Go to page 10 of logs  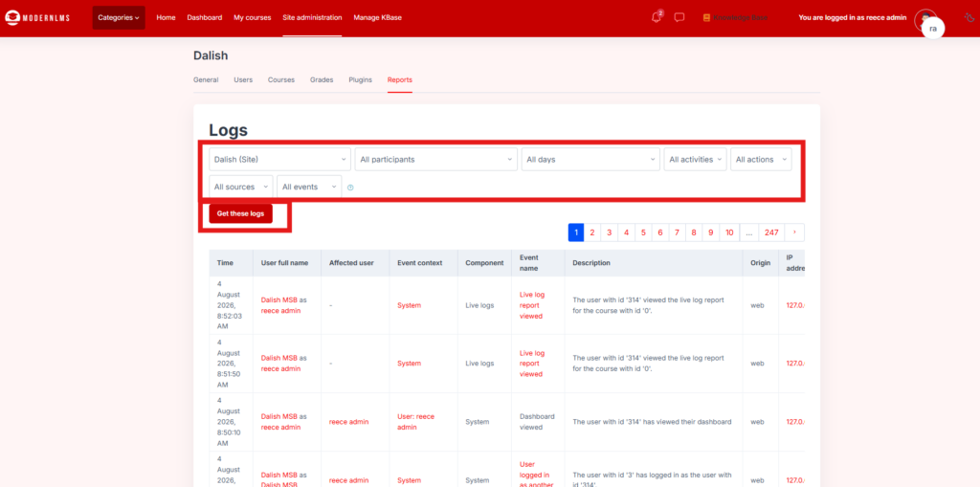click(x=729, y=232)
